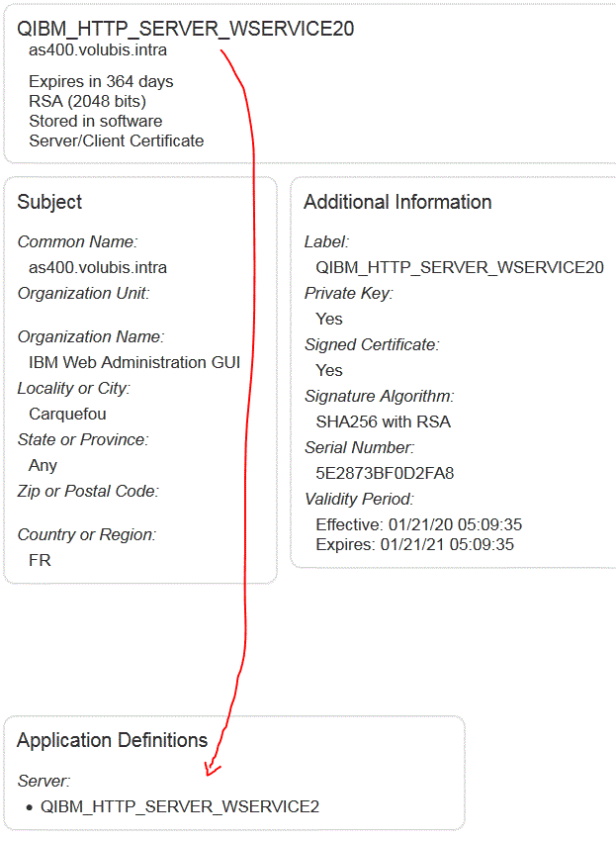Click the IBM Web Administration GUI value
Screen dimensions: 616x841
134,362
